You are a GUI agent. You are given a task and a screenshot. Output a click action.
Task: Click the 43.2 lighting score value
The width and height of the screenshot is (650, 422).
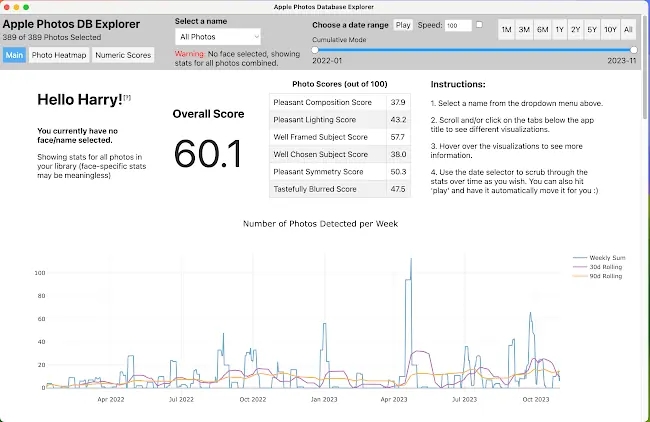(x=398, y=120)
